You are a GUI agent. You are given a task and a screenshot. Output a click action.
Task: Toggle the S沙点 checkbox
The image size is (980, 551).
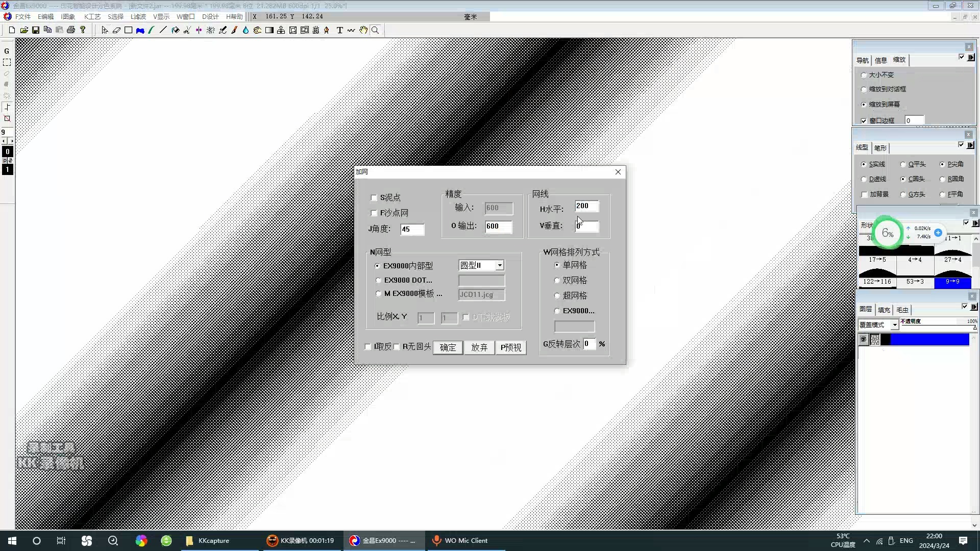[374, 197]
